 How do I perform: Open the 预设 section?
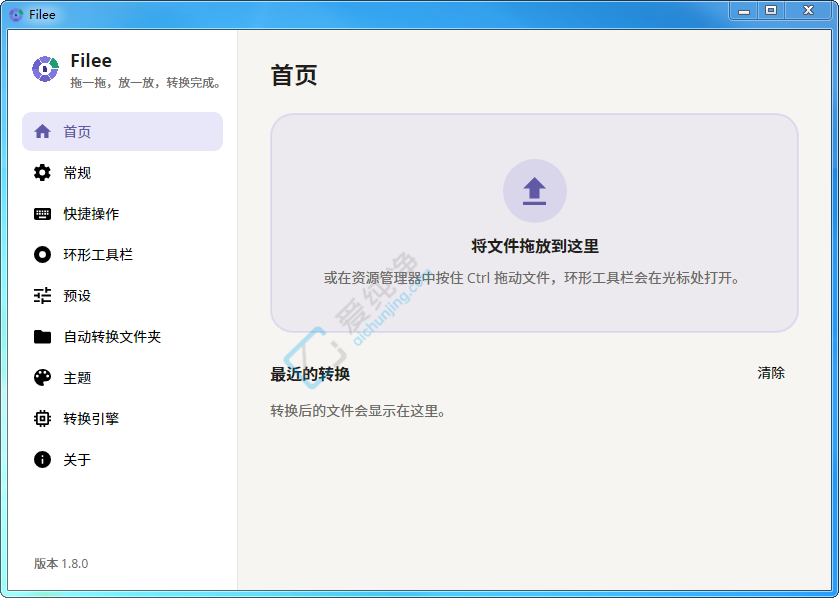click(123, 296)
